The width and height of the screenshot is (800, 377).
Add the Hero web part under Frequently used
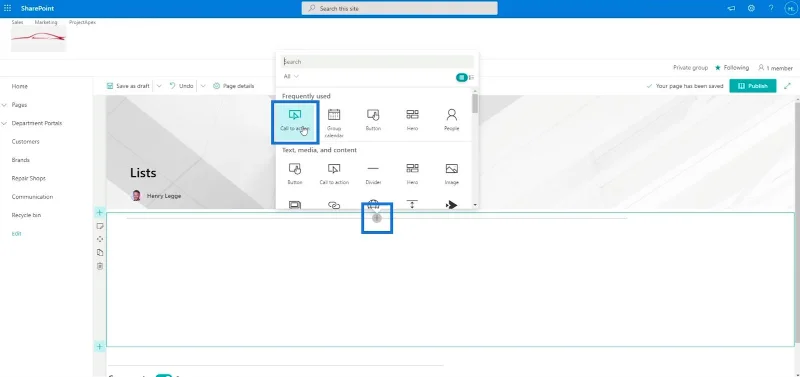coord(412,120)
